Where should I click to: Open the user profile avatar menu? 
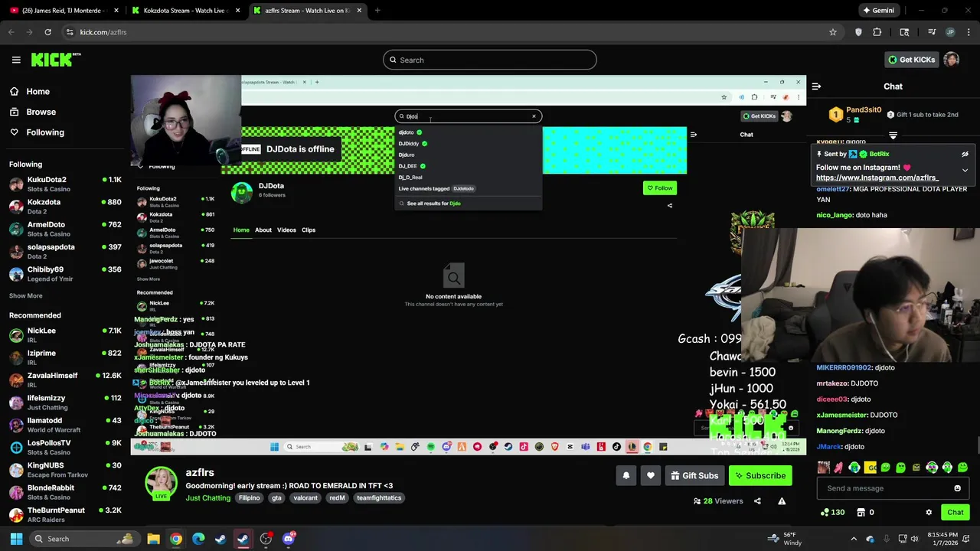[952, 60]
